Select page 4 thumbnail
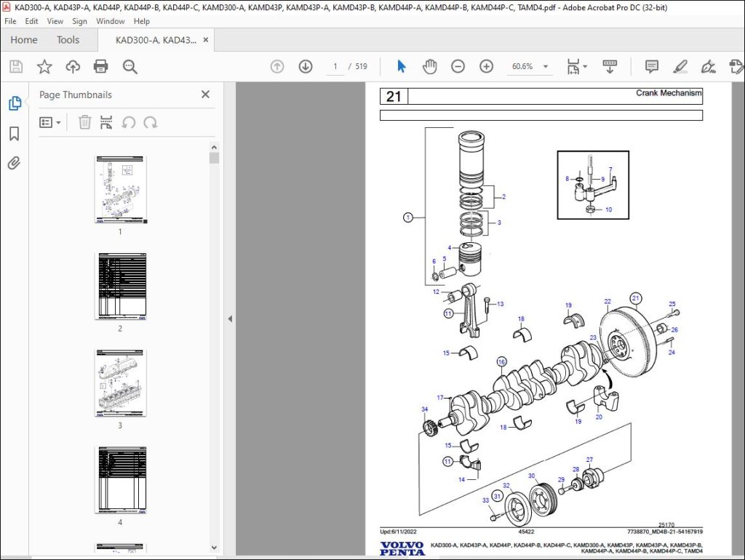 point(121,480)
